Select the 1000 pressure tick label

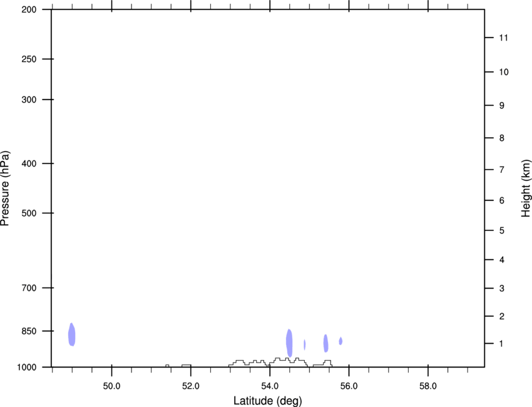point(27,368)
